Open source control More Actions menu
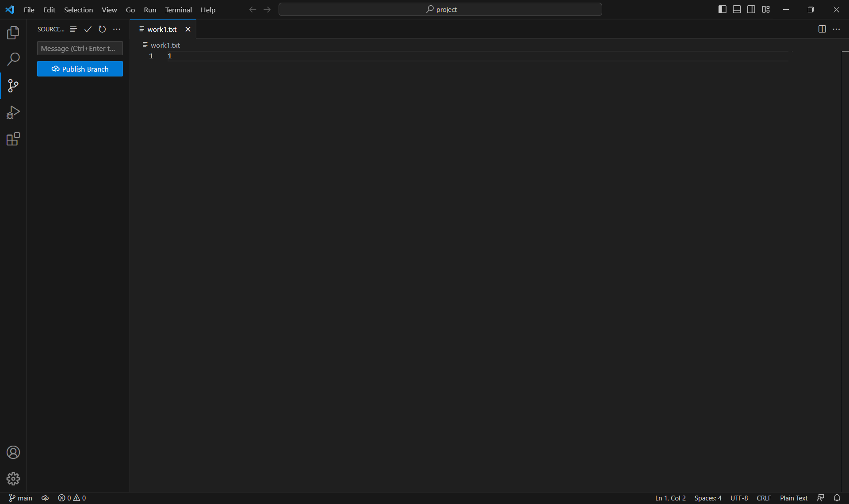849x504 pixels. [117, 29]
